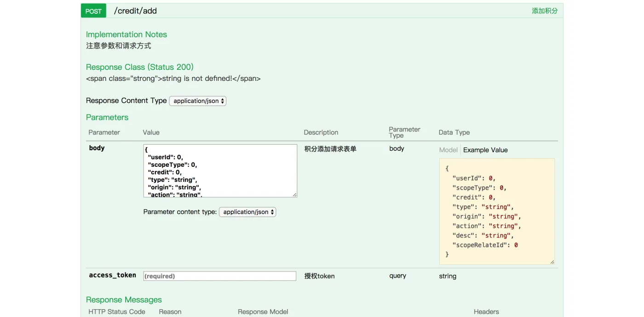The image size is (644, 317).
Task: Click the Response Class (Status 200) heading
Action: point(140,67)
